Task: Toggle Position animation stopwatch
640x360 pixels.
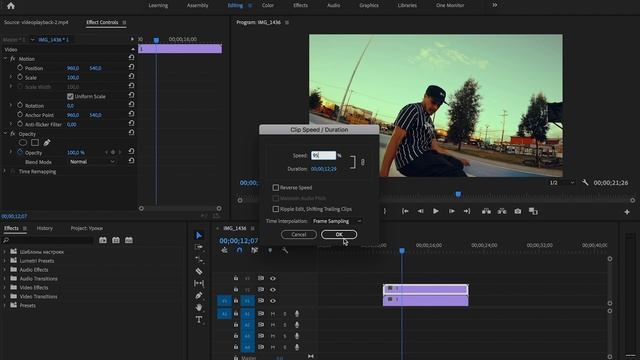Action: click(x=20, y=68)
